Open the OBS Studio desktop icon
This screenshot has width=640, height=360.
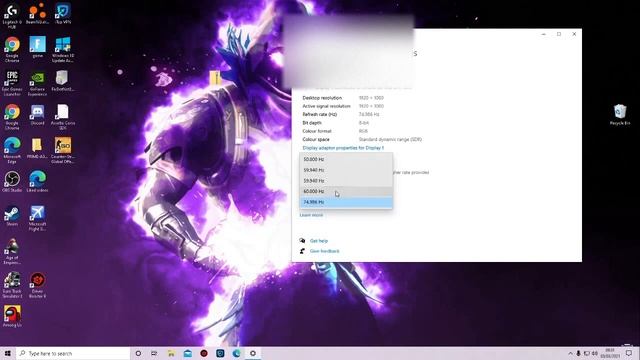click(x=12, y=182)
